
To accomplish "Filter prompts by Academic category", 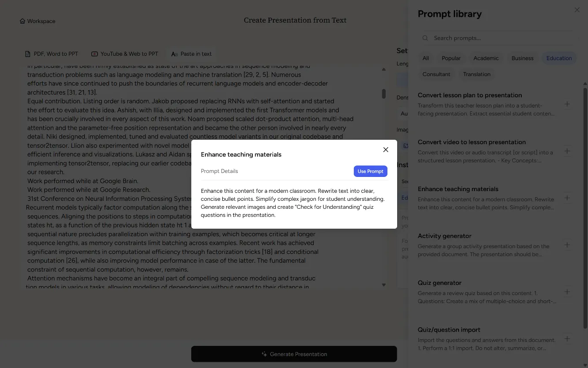I will 486,58.
